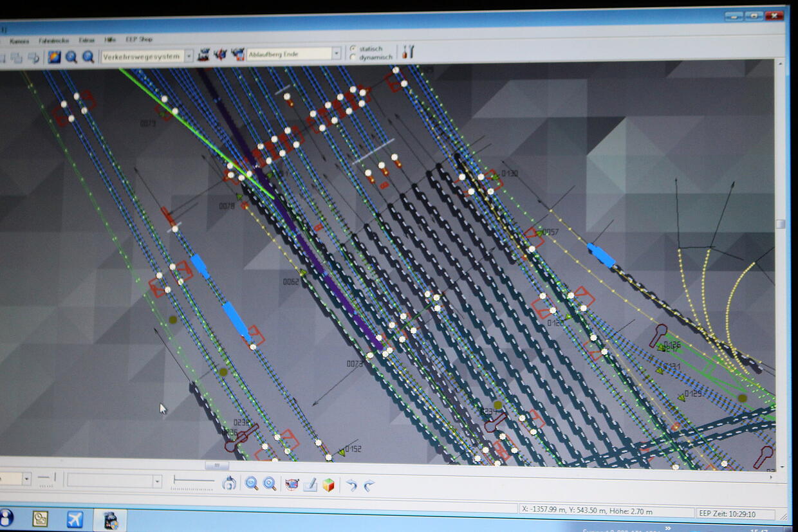Open the EEP Shop menu
The image size is (798, 532).
point(139,40)
